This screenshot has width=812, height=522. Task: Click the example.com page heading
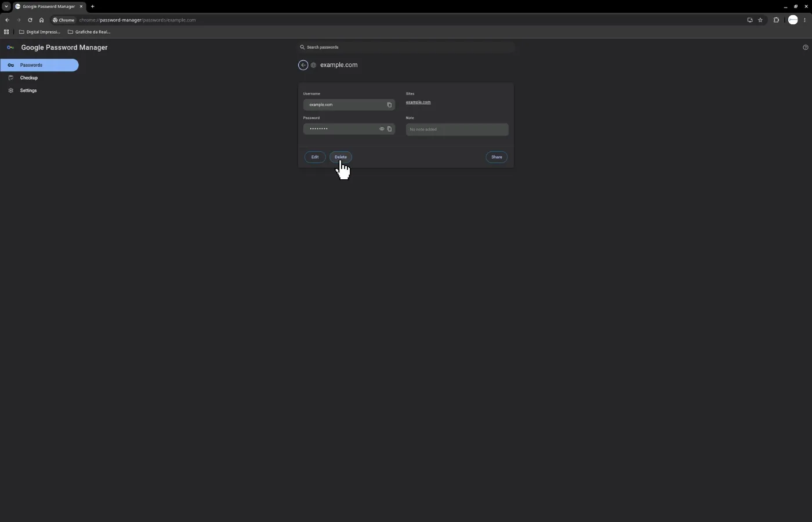click(x=339, y=65)
